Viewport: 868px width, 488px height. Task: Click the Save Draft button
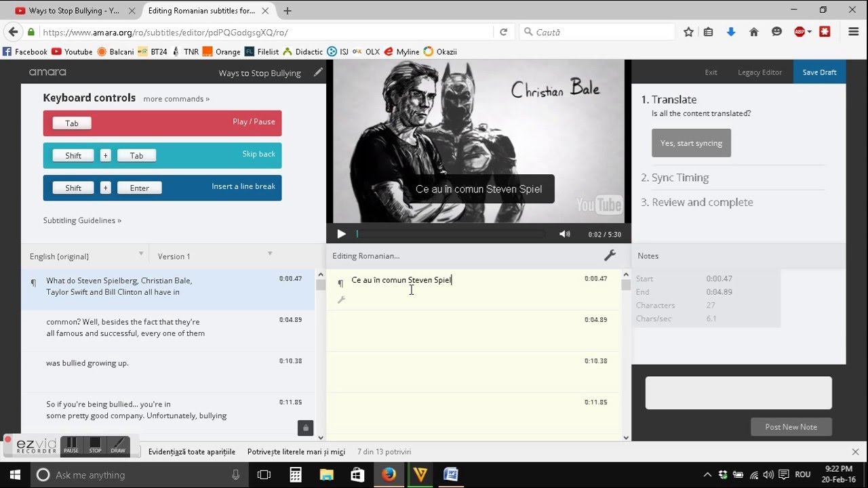(819, 72)
